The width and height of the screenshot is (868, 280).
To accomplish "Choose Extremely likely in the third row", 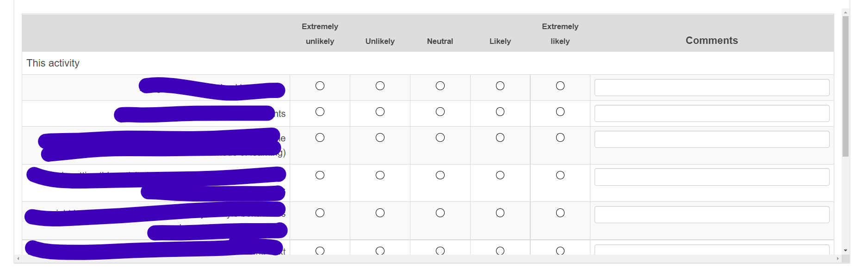I will [x=560, y=138].
